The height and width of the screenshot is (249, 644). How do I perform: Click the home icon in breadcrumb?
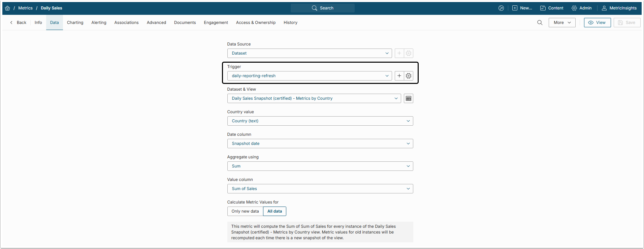pyautogui.click(x=7, y=8)
